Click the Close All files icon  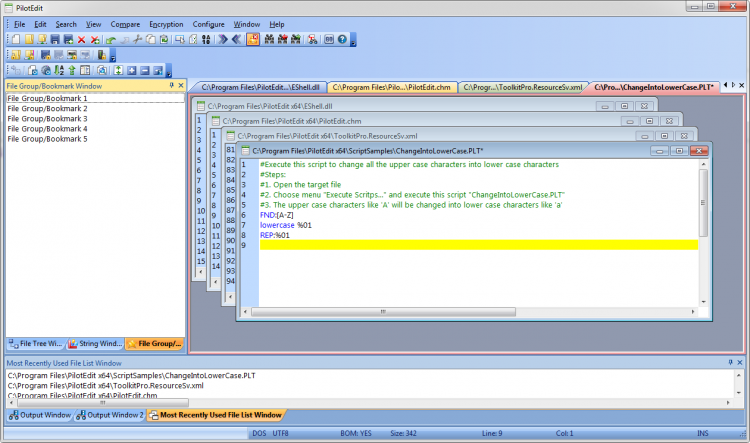[x=95, y=40]
